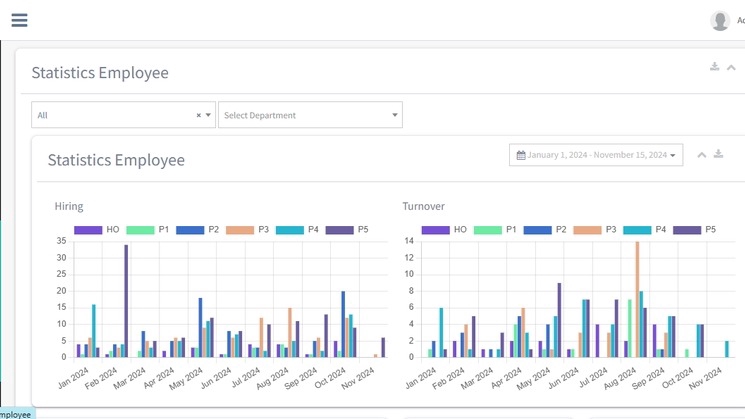
Task: Collapse the inner Statistics Employee card
Action: [701, 154]
